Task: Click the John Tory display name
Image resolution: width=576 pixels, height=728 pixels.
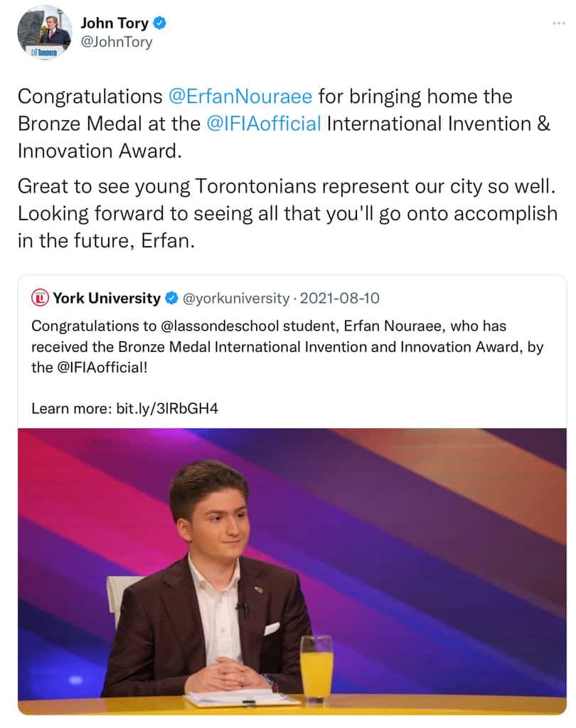Action: pyautogui.click(x=114, y=23)
